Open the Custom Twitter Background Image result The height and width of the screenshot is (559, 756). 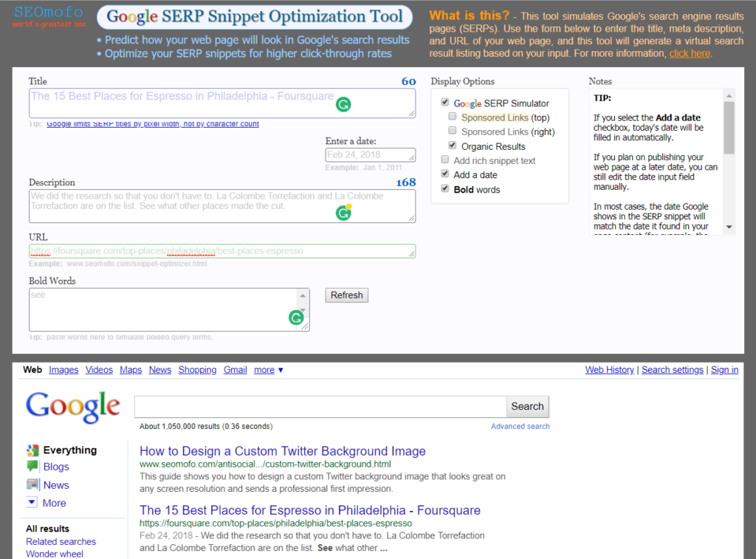pyautogui.click(x=283, y=451)
